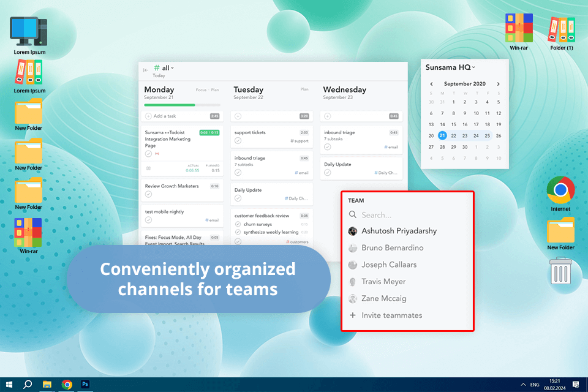The height and width of the screenshot is (392, 588).
Task: Check off the test mobile nightly task
Action: (x=148, y=220)
